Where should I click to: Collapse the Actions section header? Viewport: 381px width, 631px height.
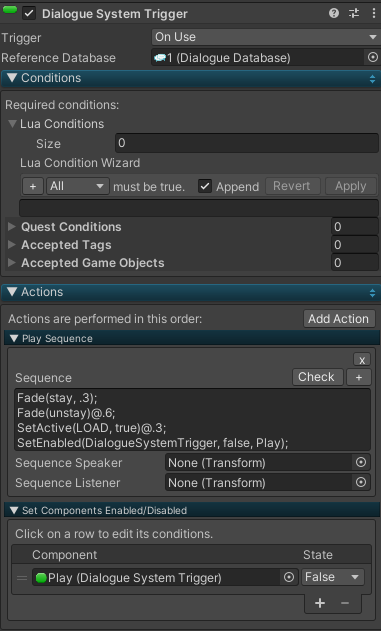click(190, 292)
